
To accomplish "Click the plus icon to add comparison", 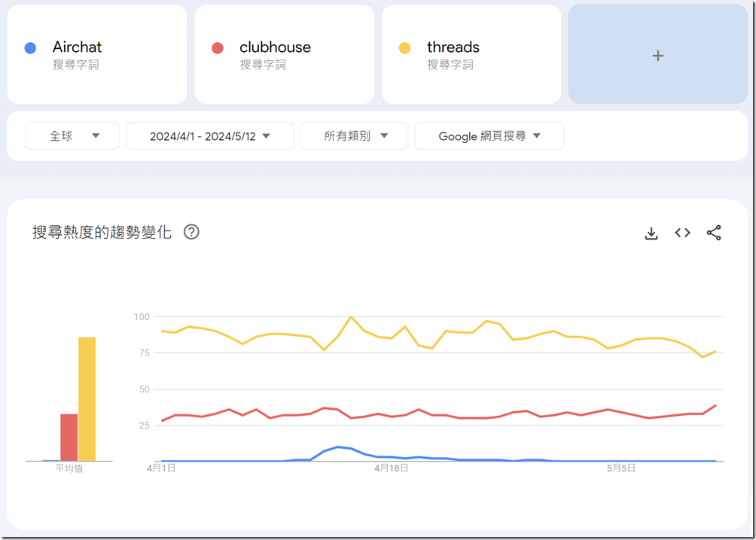I will (657, 55).
